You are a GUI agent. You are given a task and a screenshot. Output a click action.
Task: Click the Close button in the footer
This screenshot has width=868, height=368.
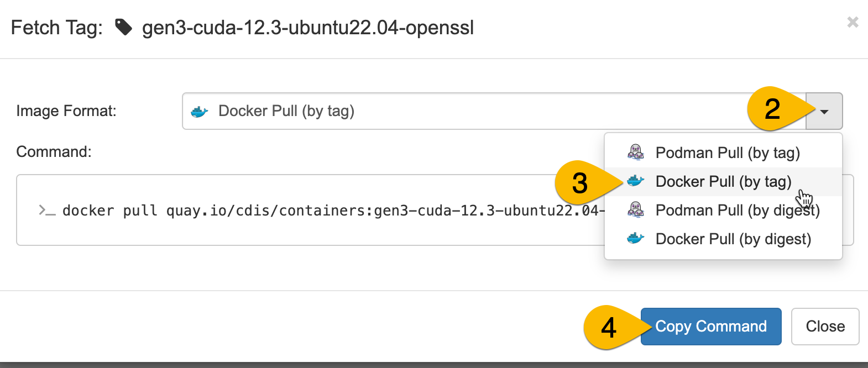coord(825,327)
